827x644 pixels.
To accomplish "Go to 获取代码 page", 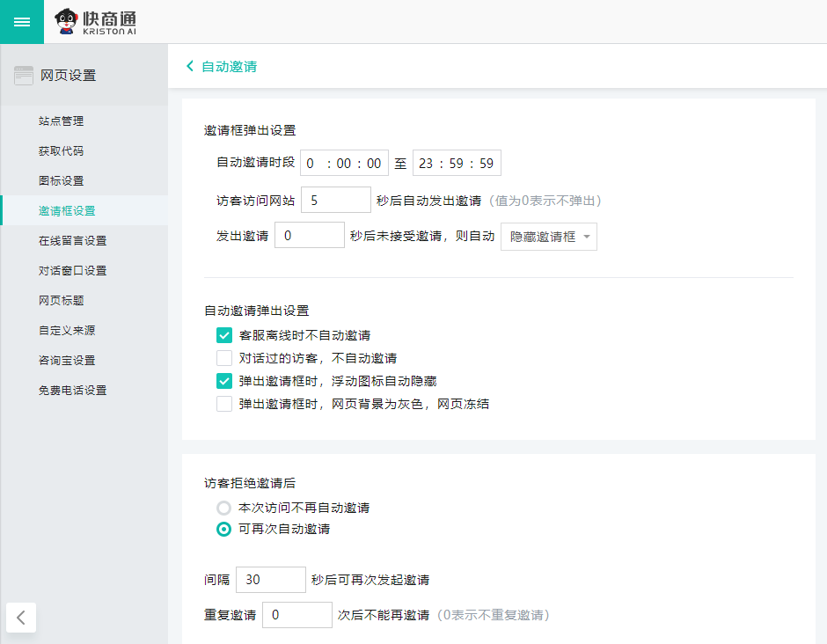I will [x=62, y=151].
